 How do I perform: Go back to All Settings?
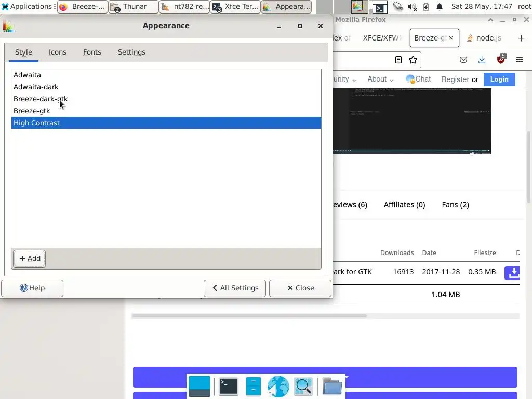[235, 288]
